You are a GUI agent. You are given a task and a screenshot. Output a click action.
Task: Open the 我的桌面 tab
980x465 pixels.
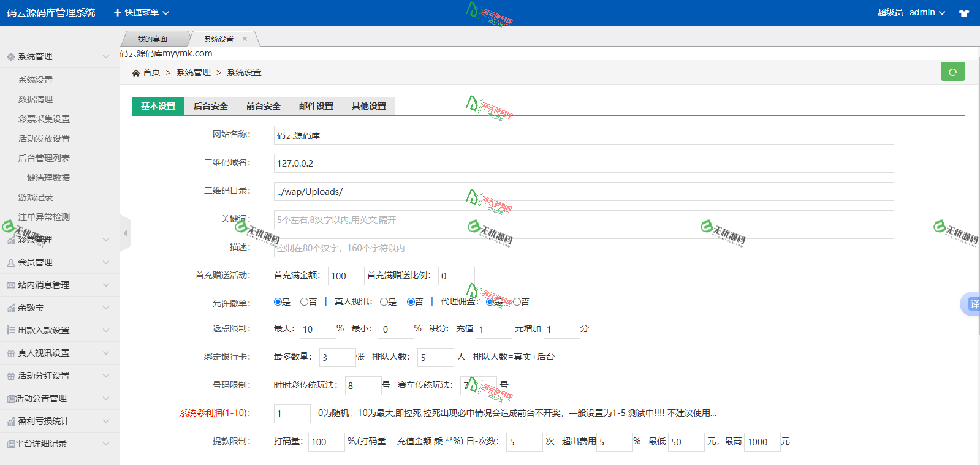[x=153, y=39]
